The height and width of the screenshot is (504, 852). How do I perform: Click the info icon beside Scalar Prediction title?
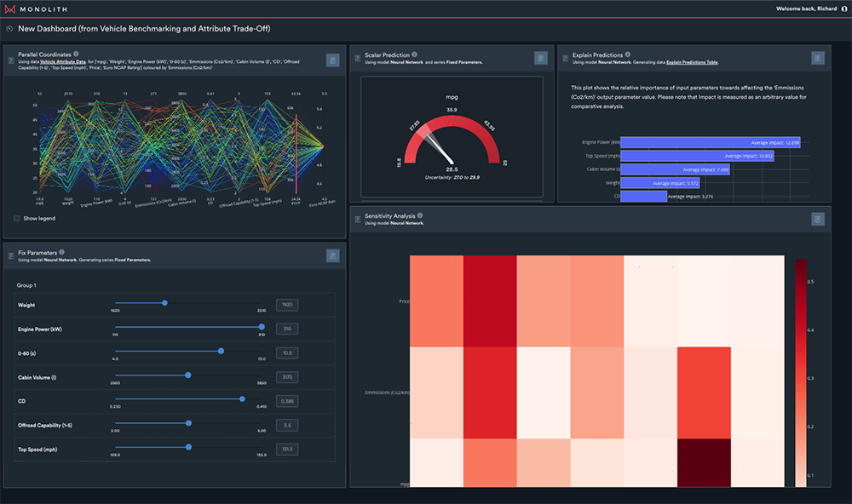[415, 54]
